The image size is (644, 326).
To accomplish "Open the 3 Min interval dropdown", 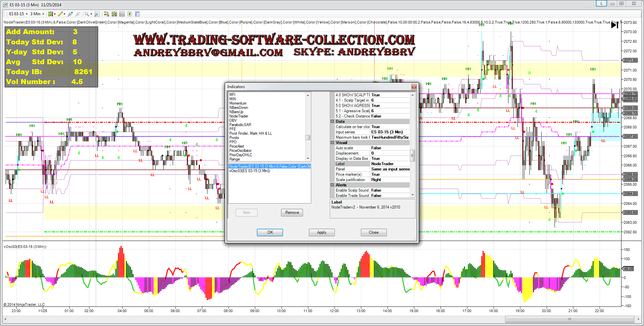I will (x=37, y=14).
